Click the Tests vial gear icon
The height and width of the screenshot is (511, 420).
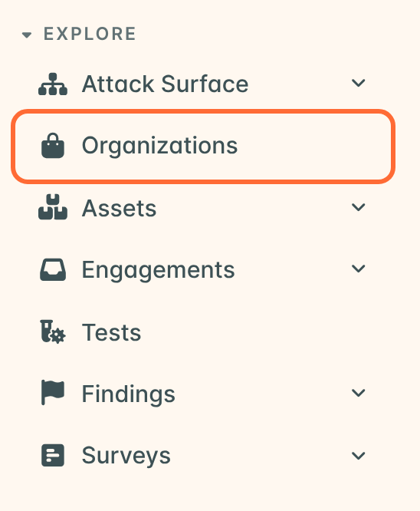coord(53,331)
